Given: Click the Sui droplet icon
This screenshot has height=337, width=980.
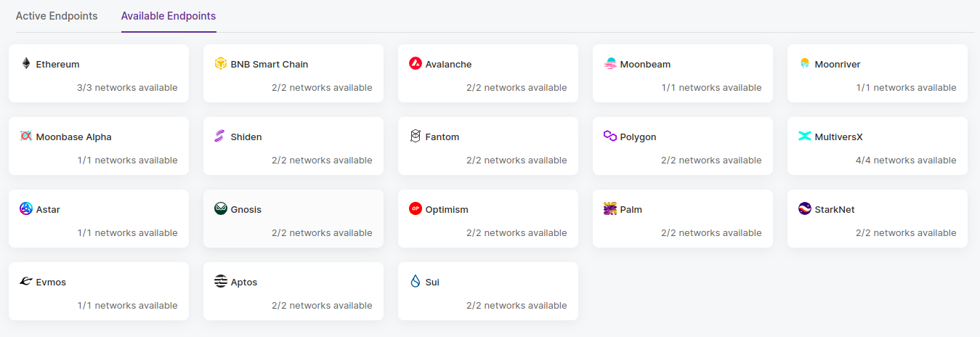Looking at the screenshot, I should [416, 282].
